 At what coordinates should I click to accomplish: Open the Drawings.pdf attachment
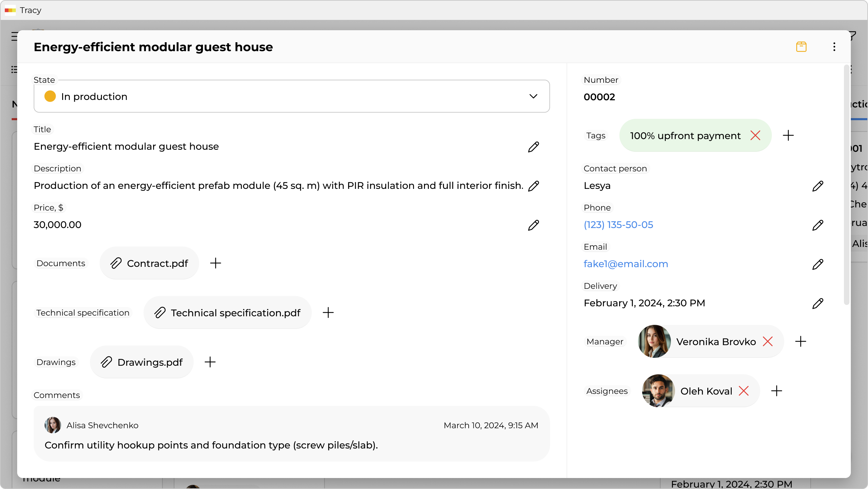[x=141, y=362]
